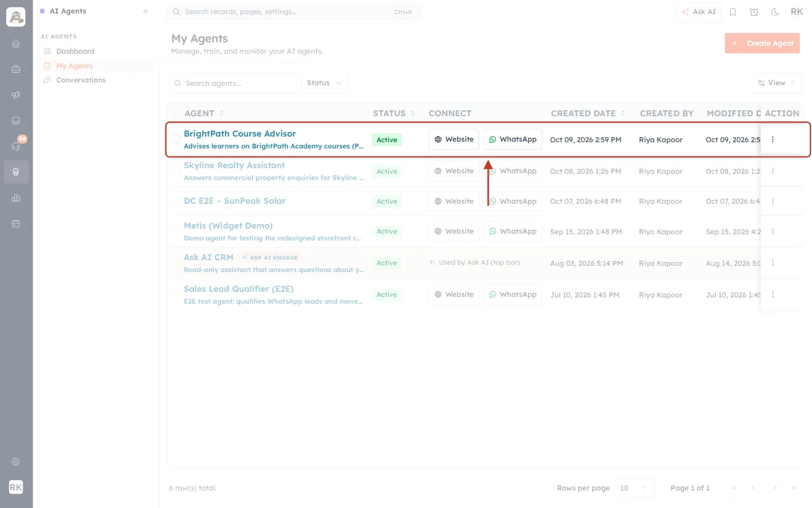Sort the table by the STATUS column
812x508 pixels.
[394, 113]
